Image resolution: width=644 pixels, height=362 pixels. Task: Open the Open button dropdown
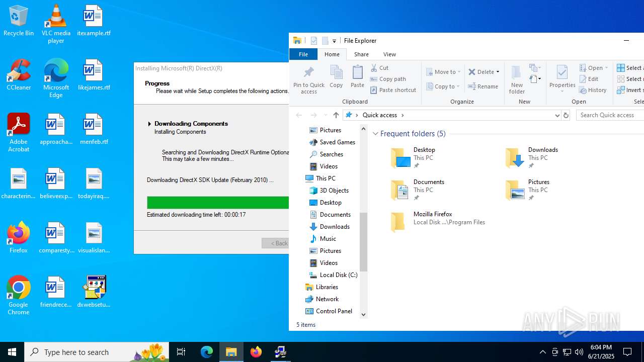[x=606, y=68]
